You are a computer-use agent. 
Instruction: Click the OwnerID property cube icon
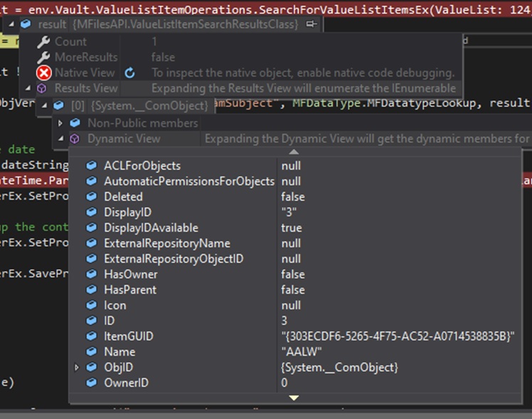click(91, 383)
